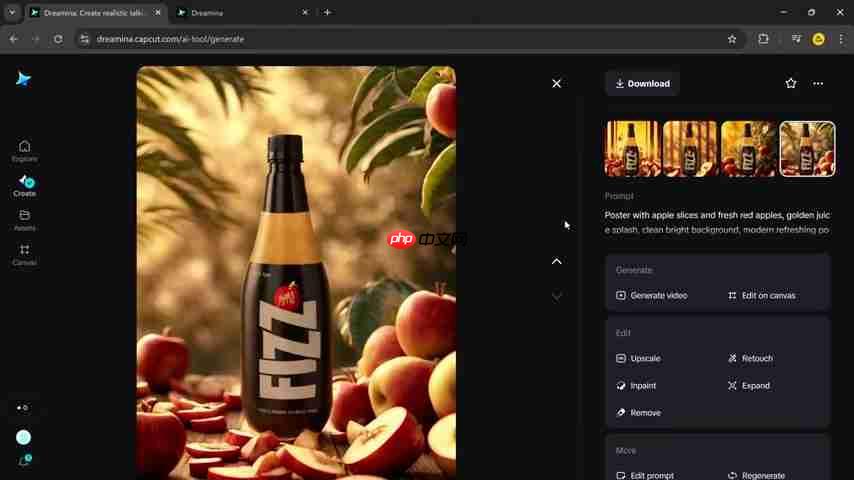Image resolution: width=854 pixels, height=480 pixels.
Task: Click the Dreamina logo in the sidebar
Action: [x=23, y=80]
